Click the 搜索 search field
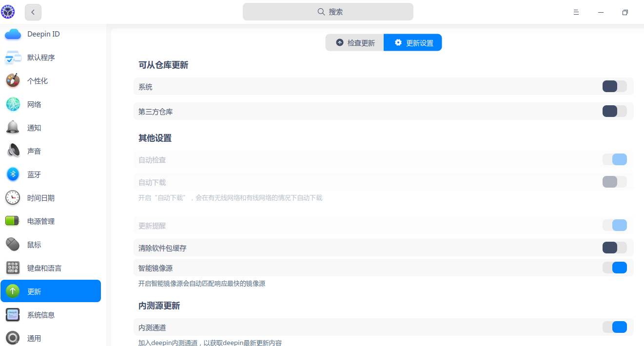 (328, 11)
